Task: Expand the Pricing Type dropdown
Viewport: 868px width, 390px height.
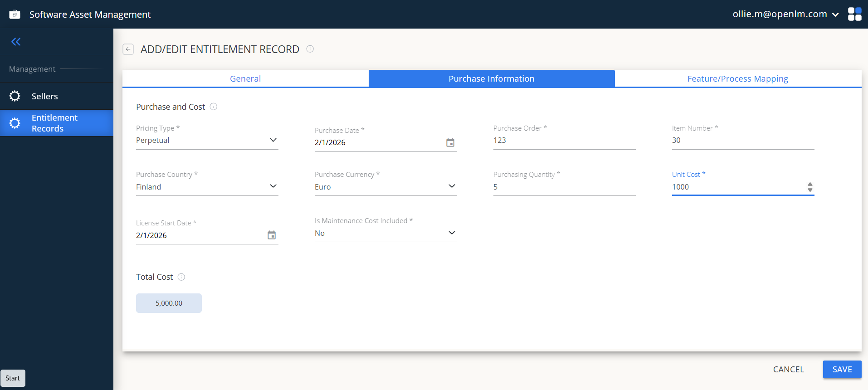Action: (273, 140)
